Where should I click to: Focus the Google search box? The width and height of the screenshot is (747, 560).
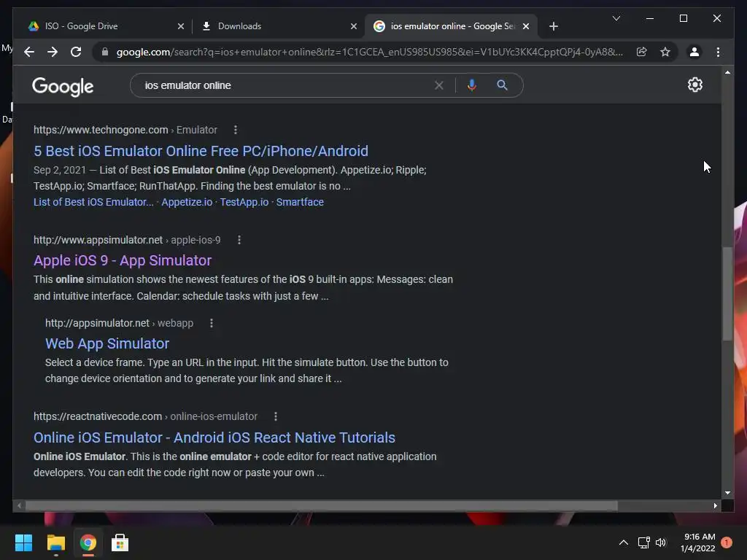(x=286, y=85)
